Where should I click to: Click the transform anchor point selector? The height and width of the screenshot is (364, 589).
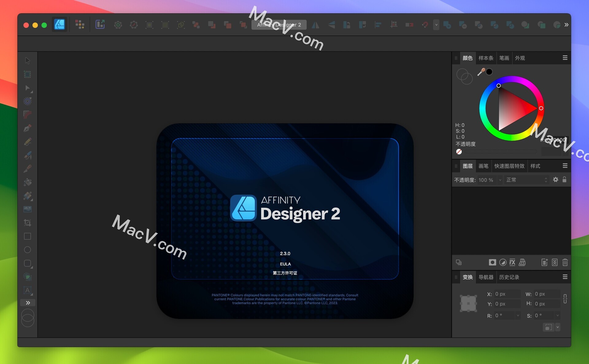(x=468, y=303)
